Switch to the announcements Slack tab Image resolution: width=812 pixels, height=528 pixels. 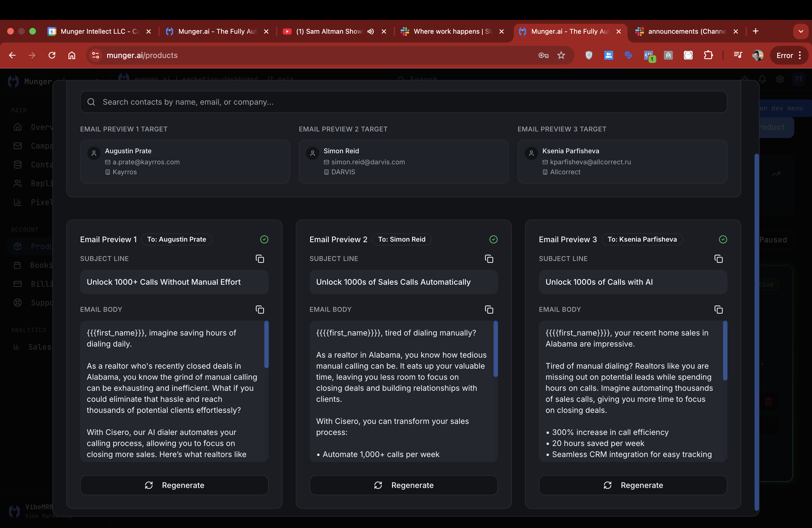[x=686, y=31]
